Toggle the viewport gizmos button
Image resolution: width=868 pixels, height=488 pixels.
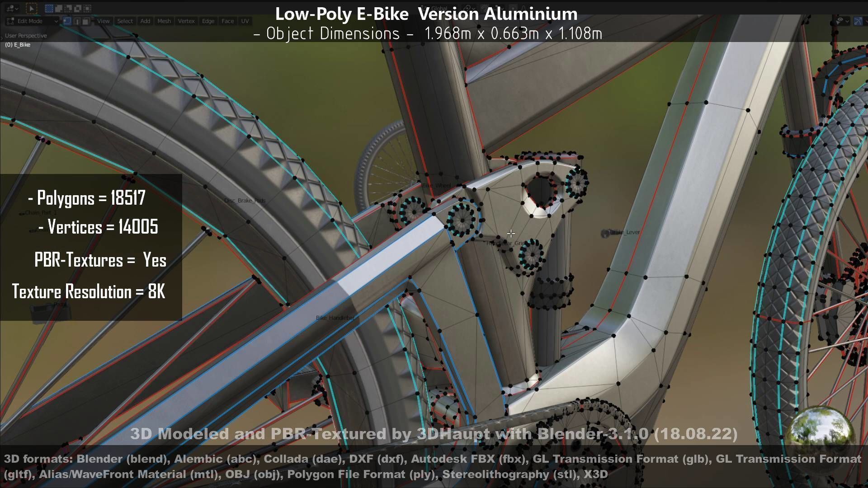pyautogui.click(x=859, y=21)
